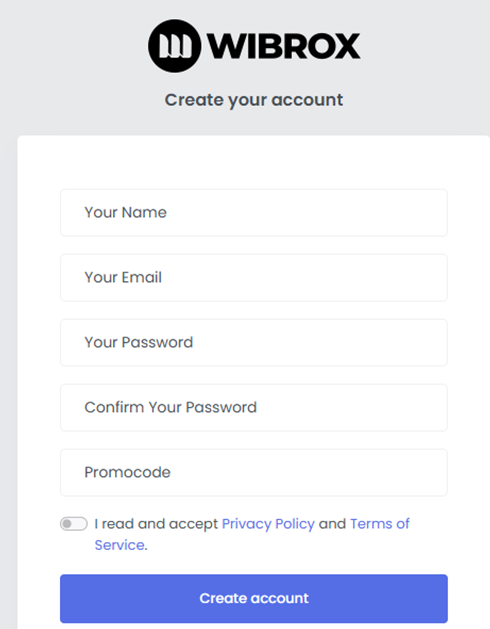Screen dimensions: 490x629
Task: Click the 'Your Name' placeholder text
Action: pyautogui.click(x=125, y=213)
